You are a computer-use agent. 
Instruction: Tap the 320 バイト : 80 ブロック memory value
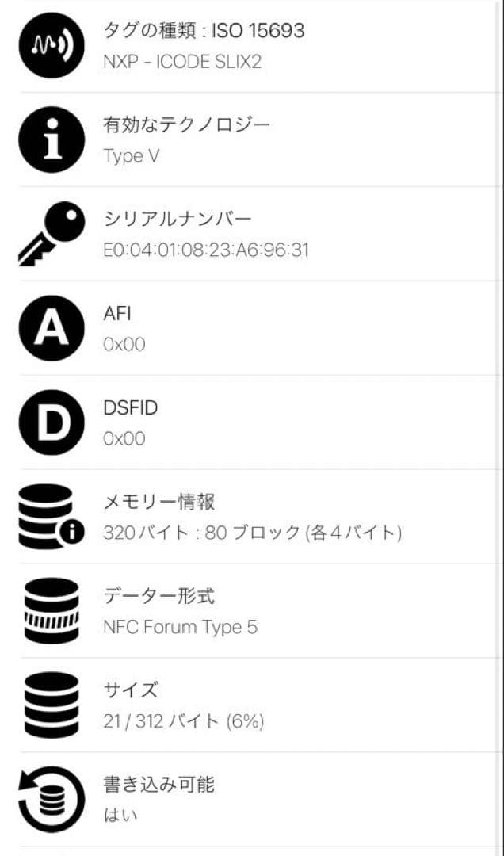pos(252,532)
